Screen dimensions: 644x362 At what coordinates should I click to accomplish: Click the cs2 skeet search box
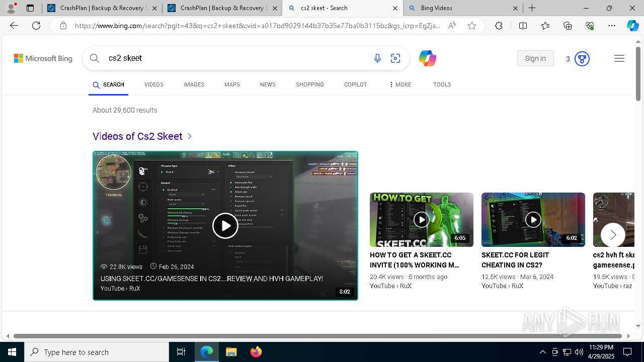(x=236, y=58)
